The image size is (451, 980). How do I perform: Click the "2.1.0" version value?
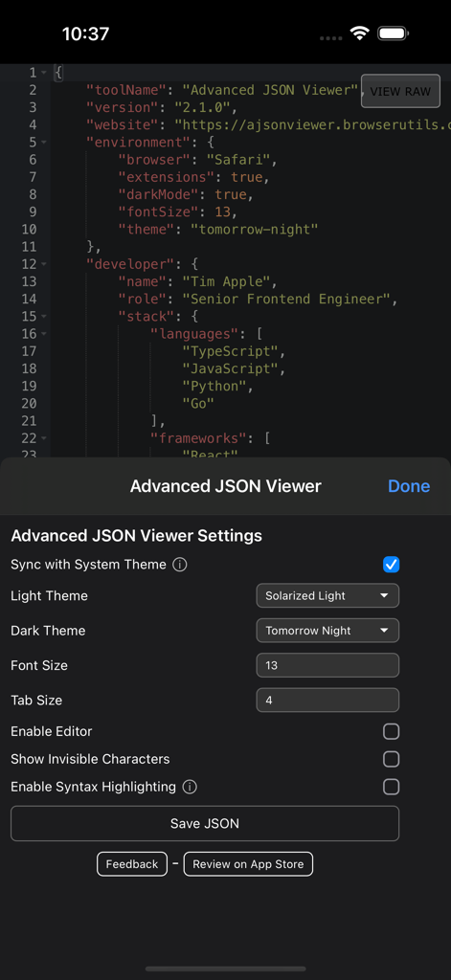tap(202, 107)
